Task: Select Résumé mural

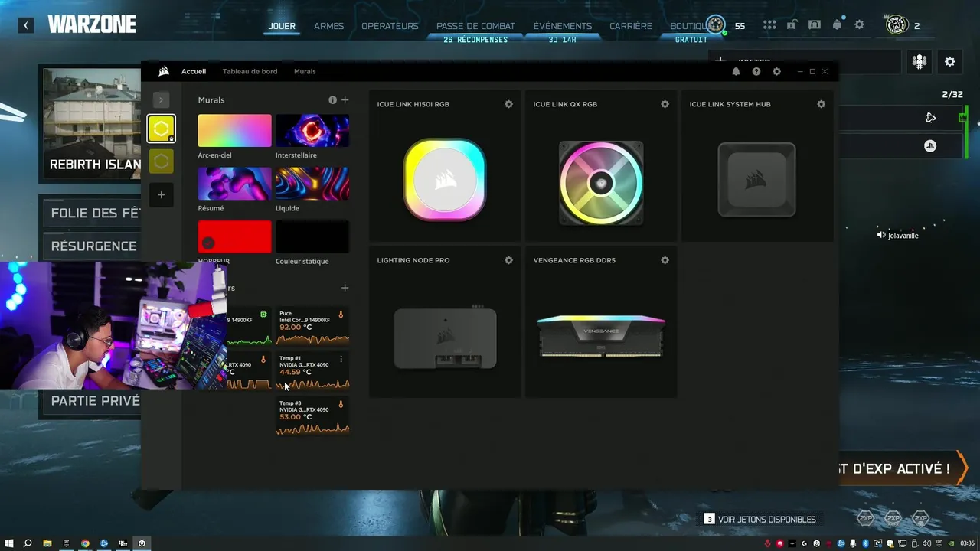Action: [x=234, y=184]
